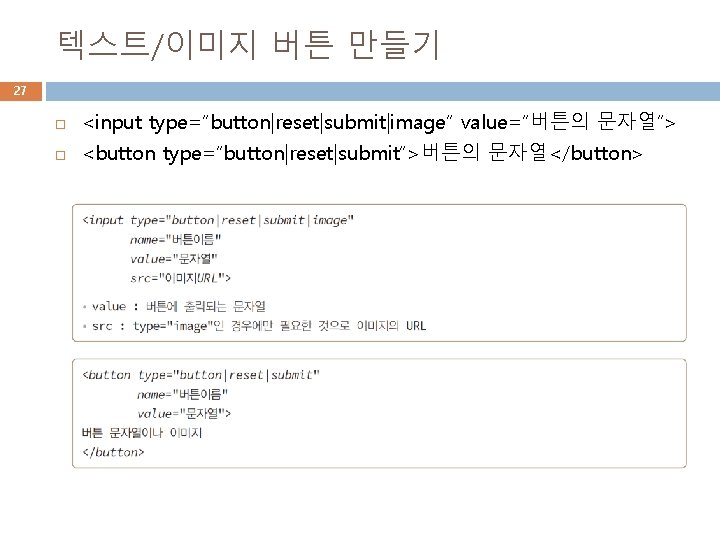Click the src="이미지URL"> code line
The image size is (720, 540).
[x=180, y=278]
